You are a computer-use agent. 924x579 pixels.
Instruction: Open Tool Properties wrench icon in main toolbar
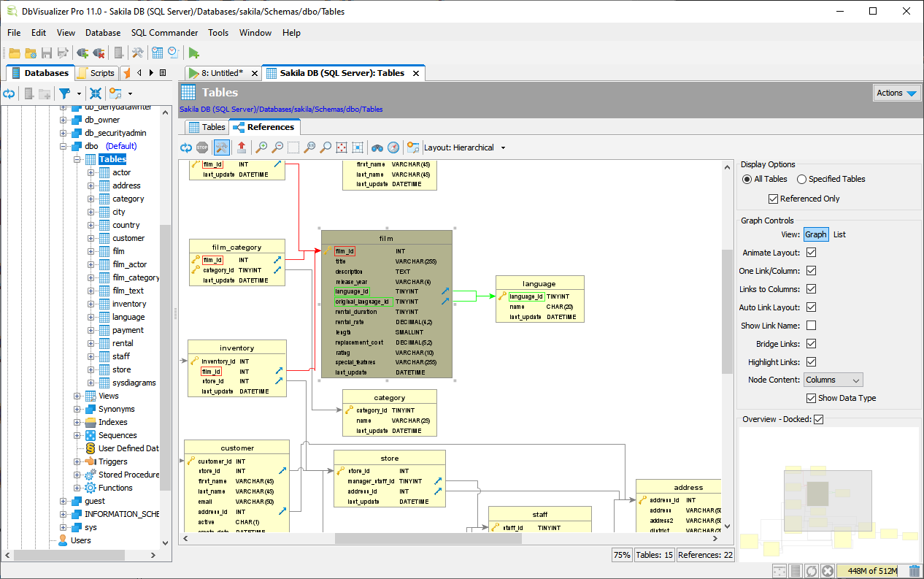(x=137, y=53)
